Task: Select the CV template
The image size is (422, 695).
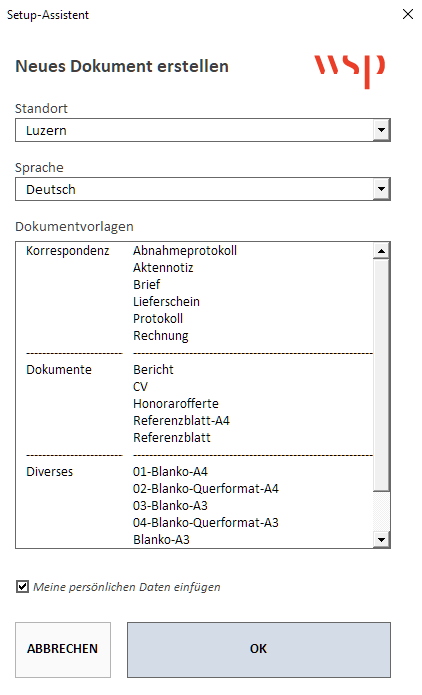Action: tap(140, 387)
